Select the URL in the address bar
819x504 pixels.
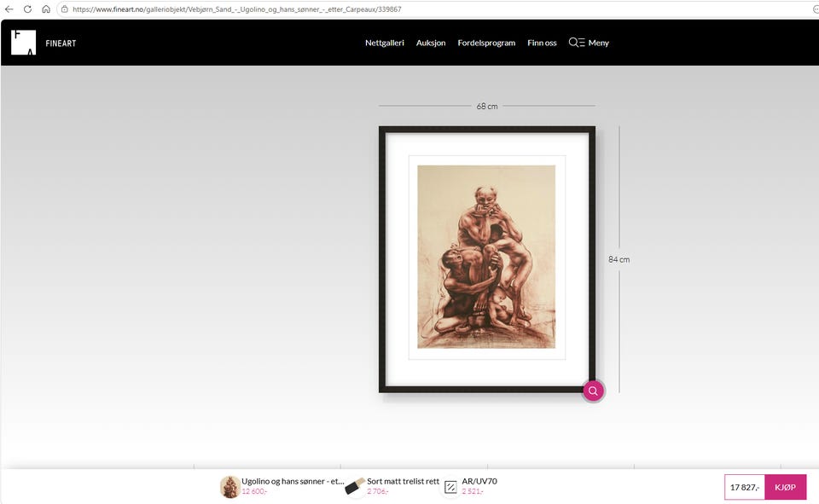pos(236,9)
